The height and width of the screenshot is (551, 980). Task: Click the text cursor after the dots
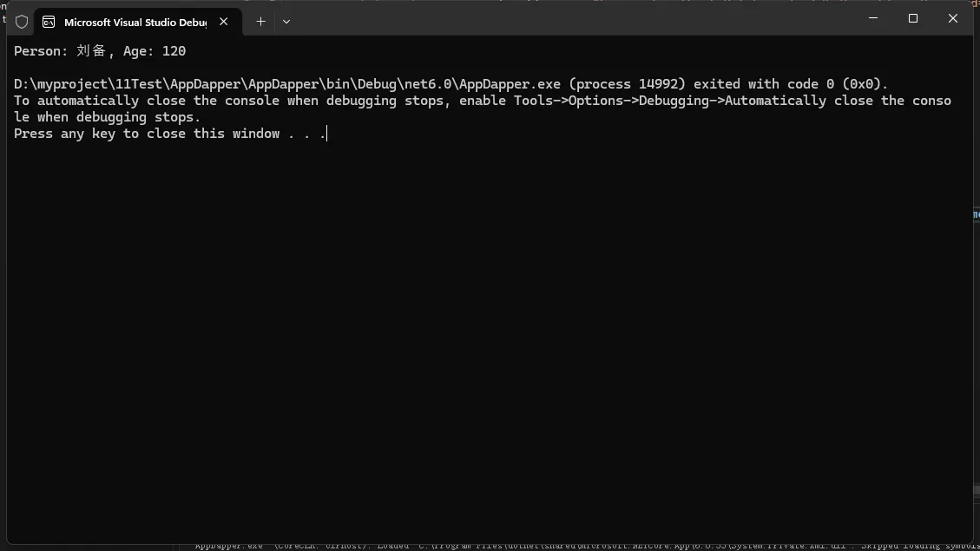click(x=326, y=134)
